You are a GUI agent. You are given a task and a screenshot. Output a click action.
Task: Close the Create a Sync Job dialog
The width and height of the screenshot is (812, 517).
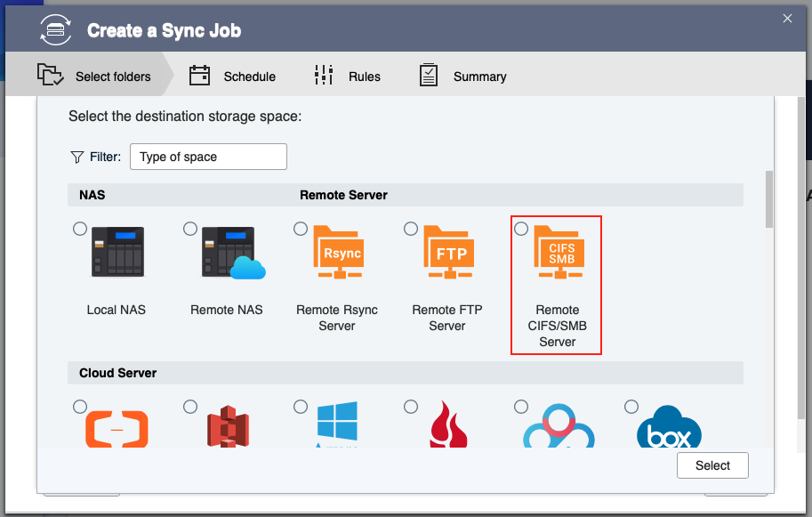pos(787,18)
